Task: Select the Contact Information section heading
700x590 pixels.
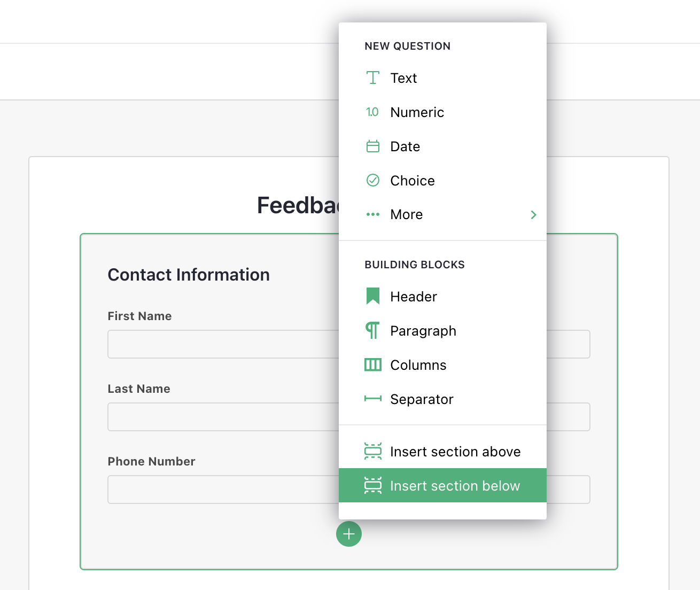Action: 189,275
